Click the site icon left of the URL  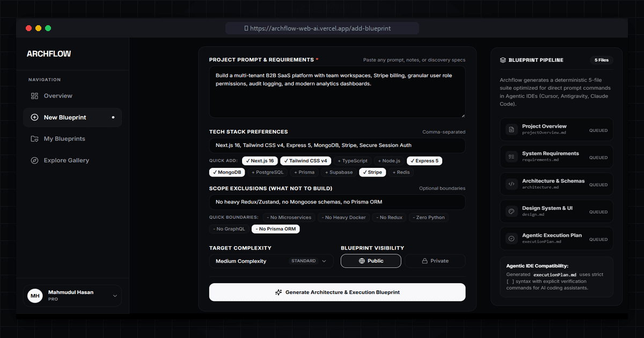coord(246,28)
